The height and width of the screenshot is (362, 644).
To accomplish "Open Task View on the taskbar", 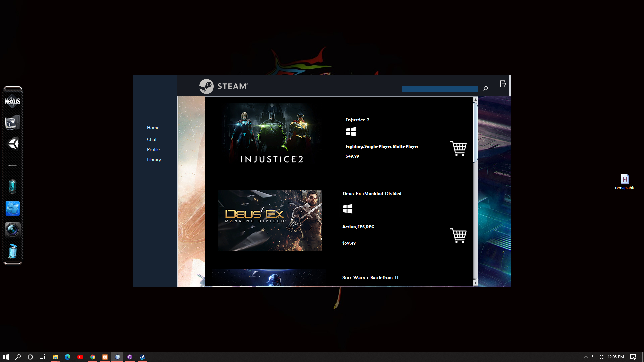I will (x=42, y=357).
